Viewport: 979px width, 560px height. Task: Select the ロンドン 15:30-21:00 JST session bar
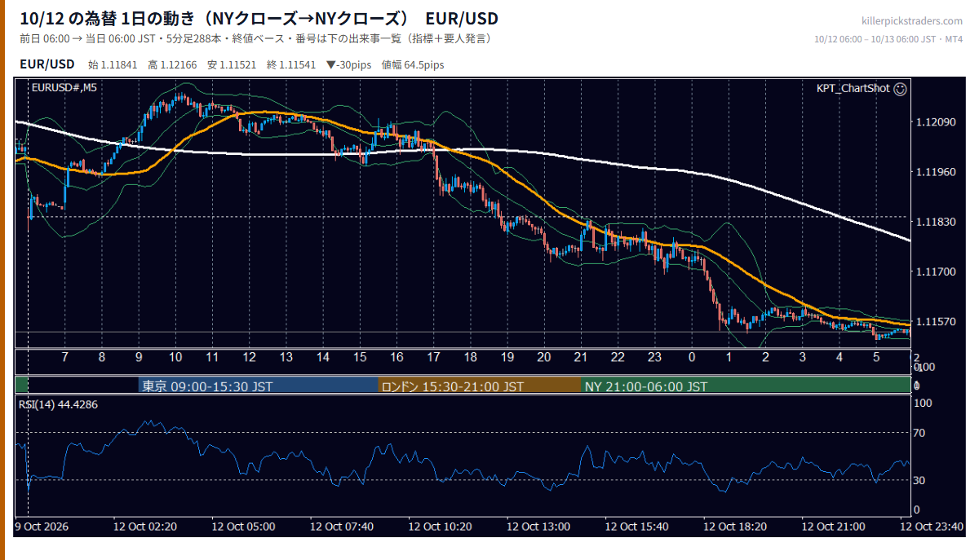(x=479, y=386)
